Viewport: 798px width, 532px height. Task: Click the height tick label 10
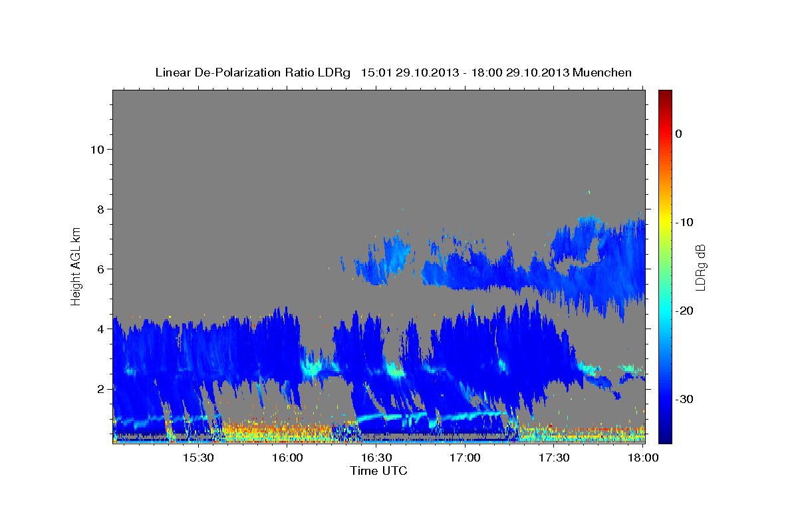[96, 149]
